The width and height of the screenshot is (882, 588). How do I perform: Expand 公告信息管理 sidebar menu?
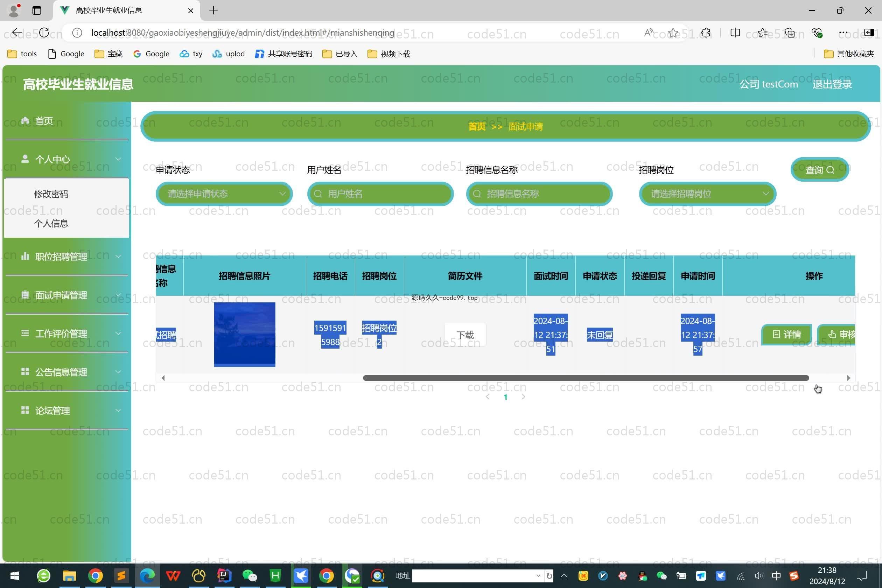pos(67,372)
